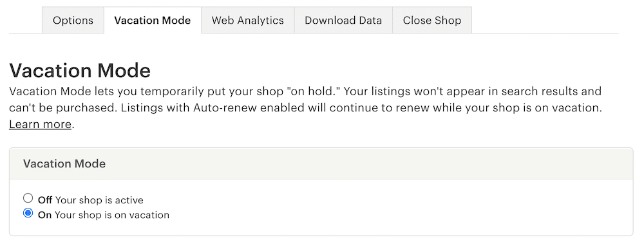Click the bold Off label word
This screenshot has width=644, height=249.
(45, 200)
